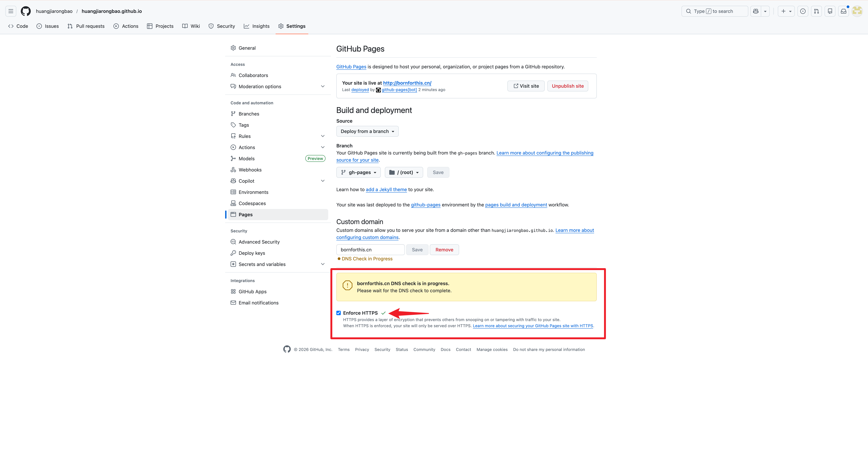
Task: Expand Secrets and variables in sidebar
Action: tap(278, 264)
